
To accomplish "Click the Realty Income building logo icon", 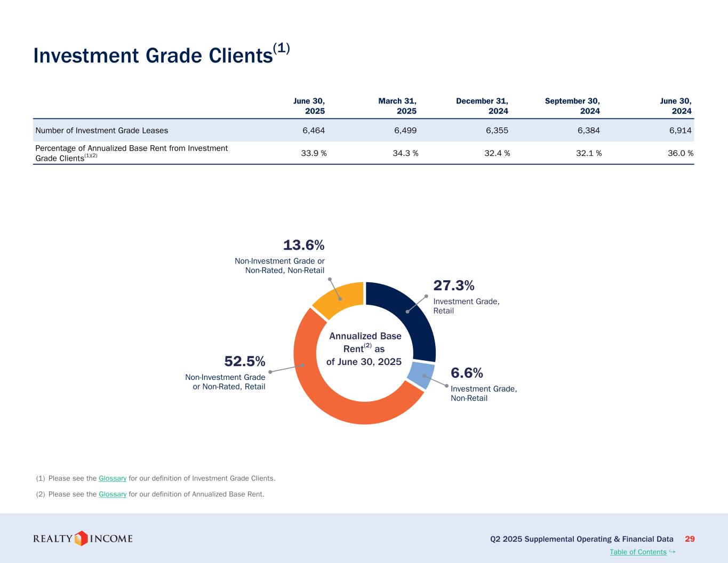I will 81,538.
